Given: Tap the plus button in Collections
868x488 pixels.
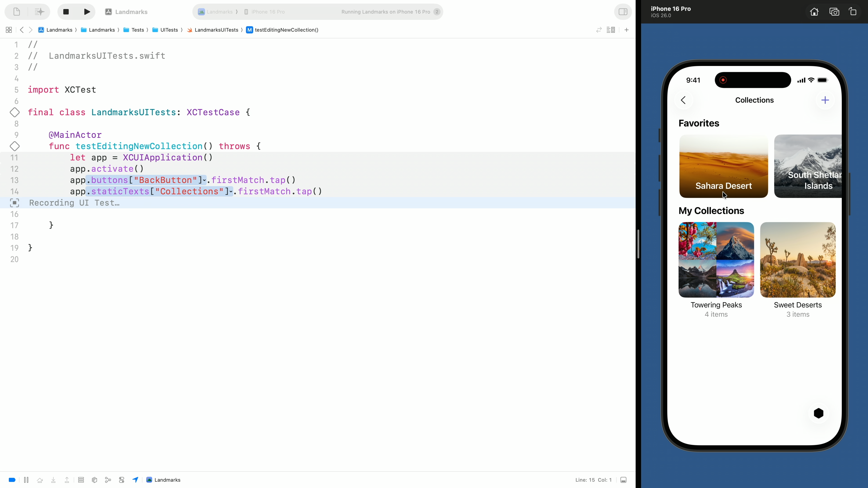Looking at the screenshot, I should (825, 100).
